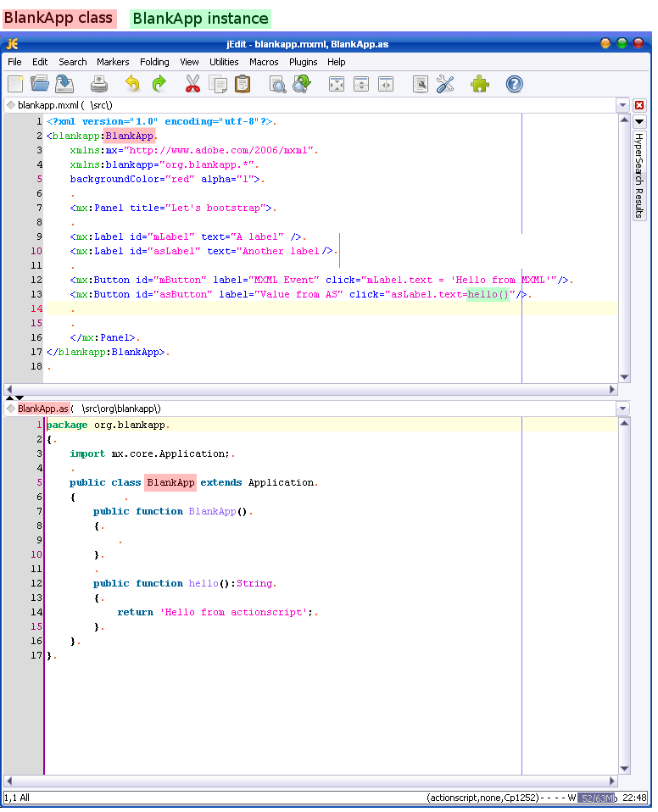The width and height of the screenshot is (658, 812).
Task: Unsplit the edit pane icon
Action: click(x=337, y=84)
